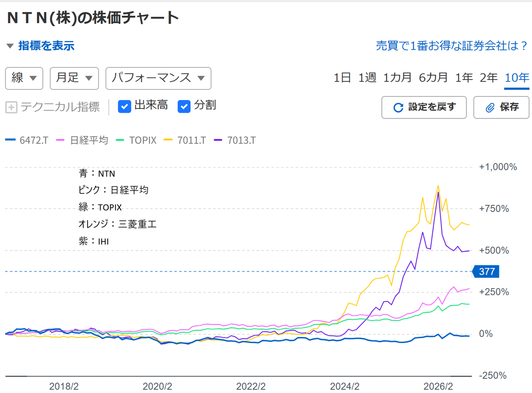Uncheck the 分割 checkbox
Image resolution: width=532 pixels, height=393 pixels.
pos(184,106)
